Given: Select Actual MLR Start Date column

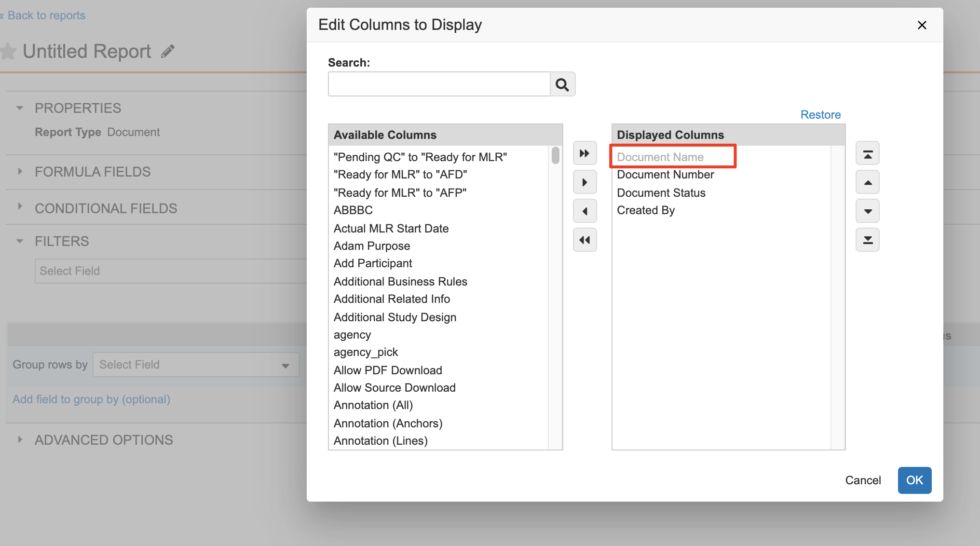Looking at the screenshot, I should click(391, 229).
